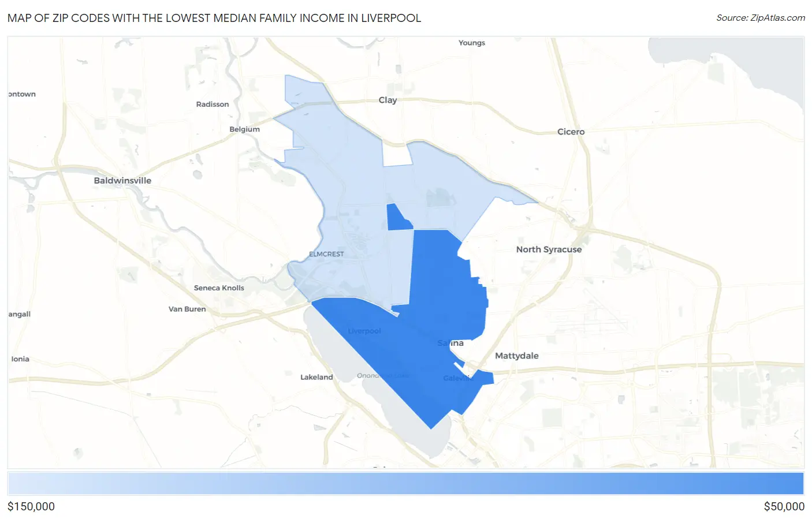Click the Mattydale label
812x519 pixels.
point(516,356)
